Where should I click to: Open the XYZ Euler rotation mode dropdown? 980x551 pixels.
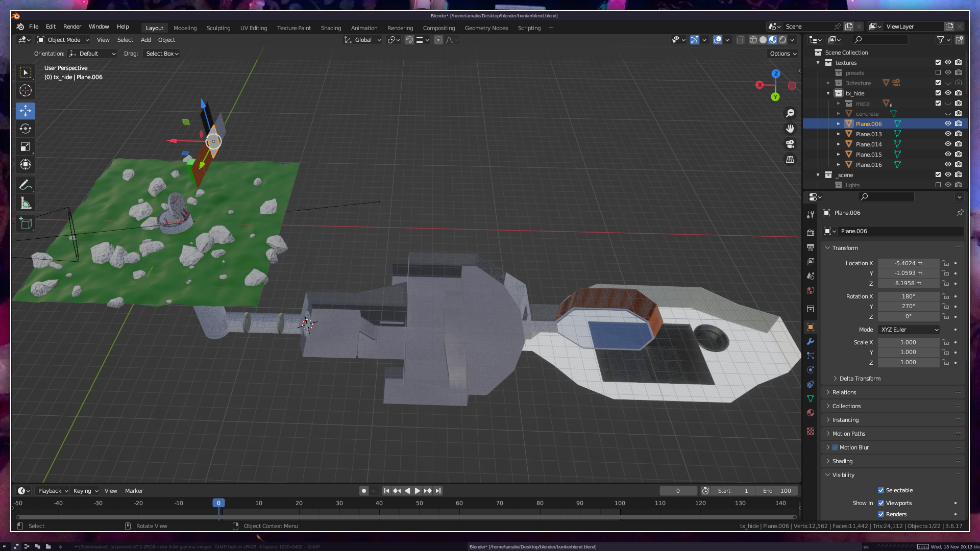(909, 330)
